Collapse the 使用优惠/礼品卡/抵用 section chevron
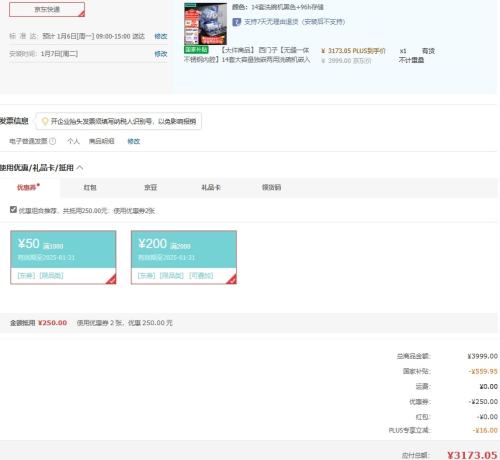The width and height of the screenshot is (500, 460). 80,167
